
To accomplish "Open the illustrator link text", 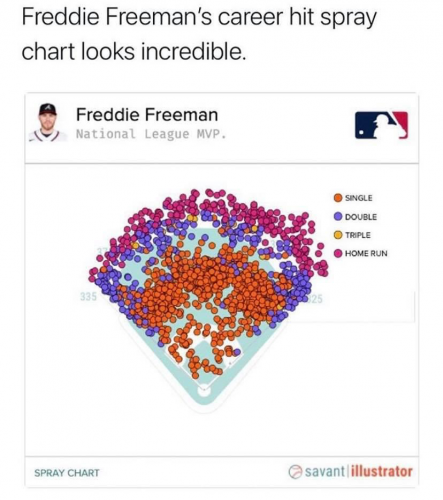I will [x=382, y=472].
